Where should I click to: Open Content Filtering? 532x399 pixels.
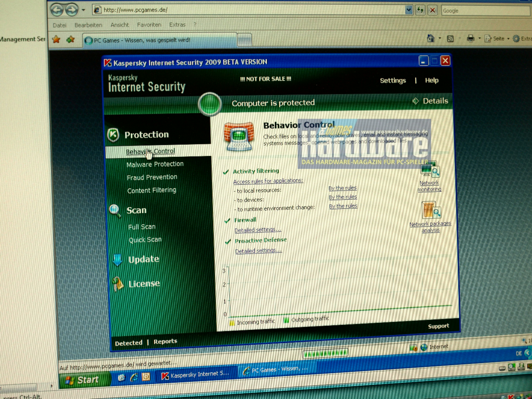(152, 190)
